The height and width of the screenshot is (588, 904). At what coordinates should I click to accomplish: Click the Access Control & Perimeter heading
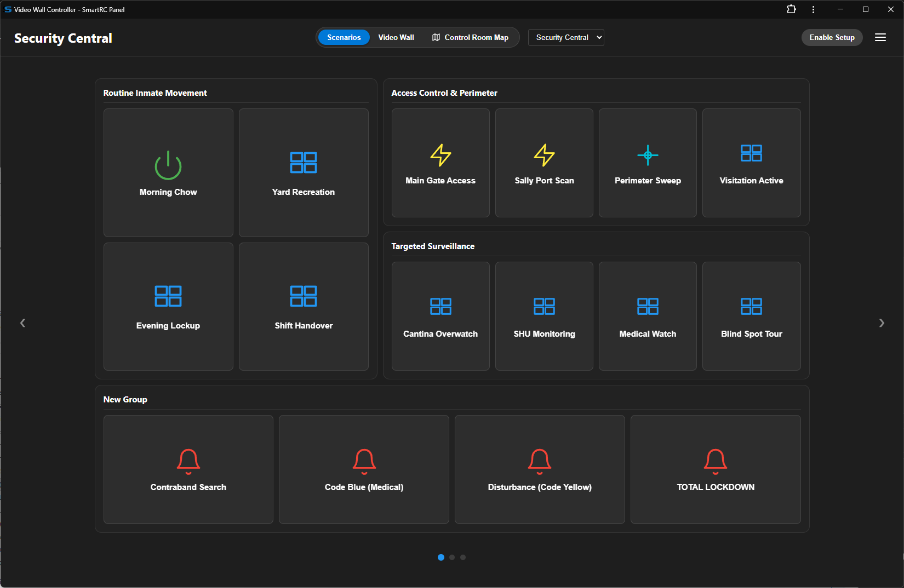(x=444, y=93)
